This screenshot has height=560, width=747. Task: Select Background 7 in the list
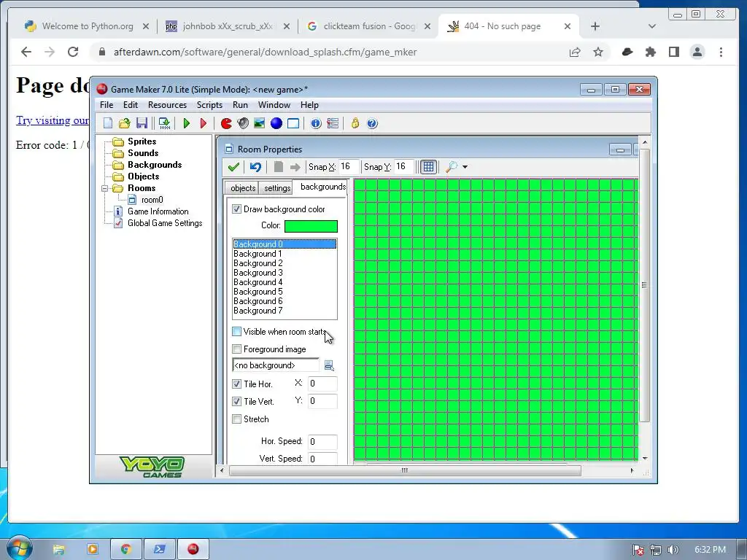click(x=285, y=311)
